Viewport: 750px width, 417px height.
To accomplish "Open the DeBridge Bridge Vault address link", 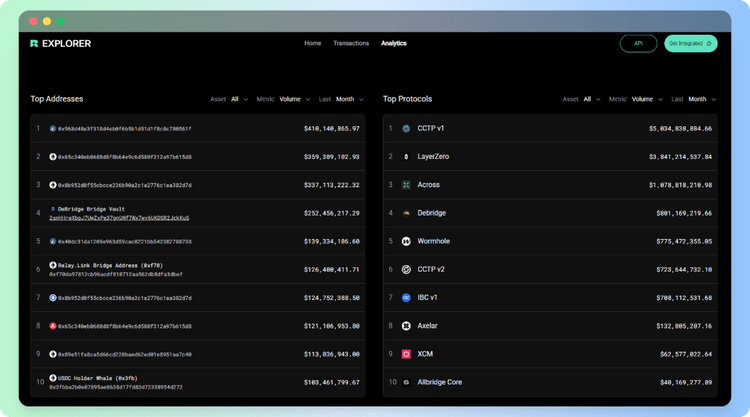I will (119, 218).
